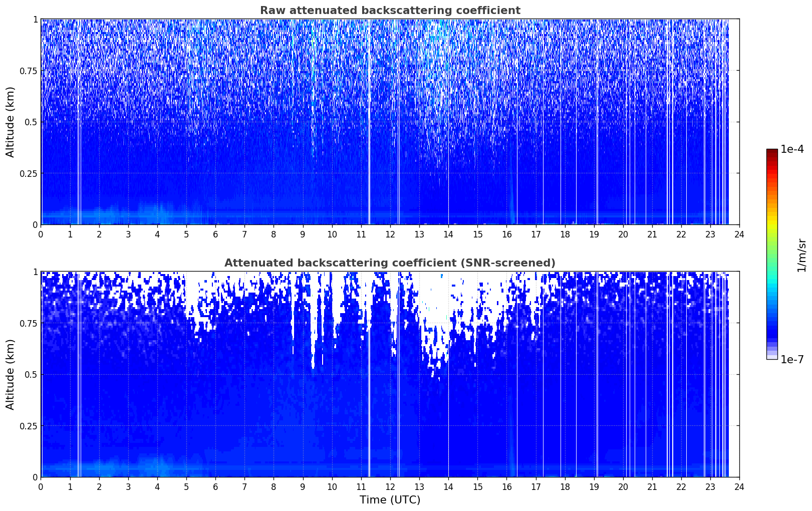Click the bottom plot's 'Altitude (km)' label

pos(11,374)
